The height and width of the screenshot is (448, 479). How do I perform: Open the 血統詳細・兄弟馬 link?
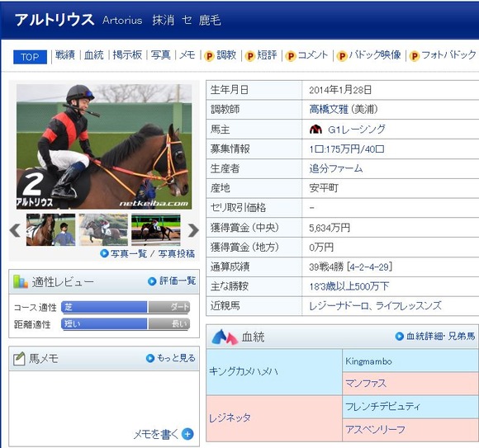440,336
